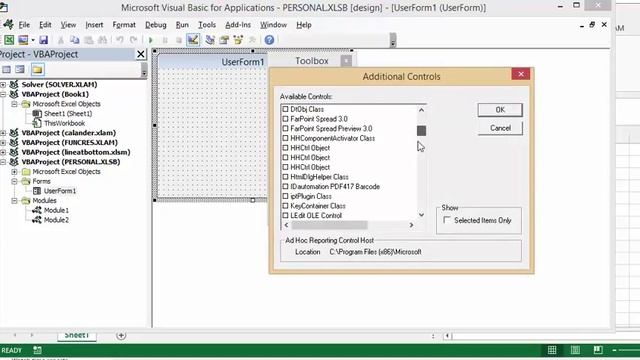
Task: Check the HtmlDlgHelper Class checkbox
Action: (285, 177)
